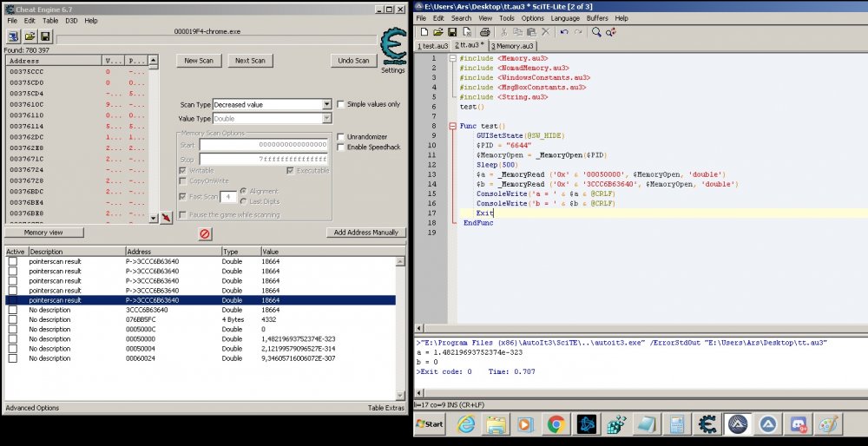The image size is (868, 446).
Task: Open Table menu in Cheat Engine
Action: click(x=50, y=21)
